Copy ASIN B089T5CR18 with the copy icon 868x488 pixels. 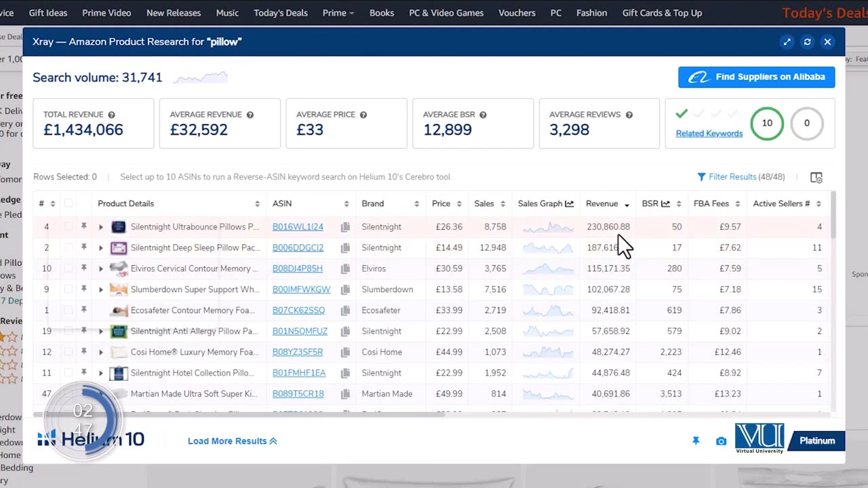click(x=345, y=394)
